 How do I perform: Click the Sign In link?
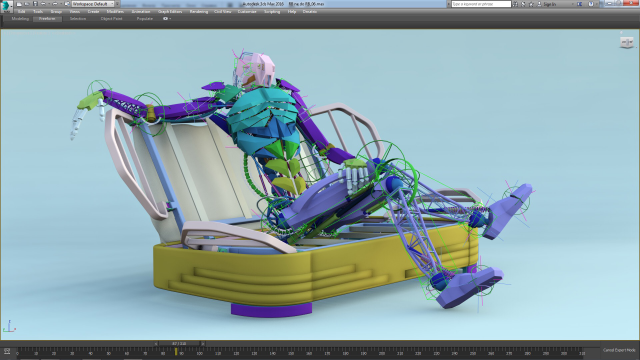pos(549,4)
